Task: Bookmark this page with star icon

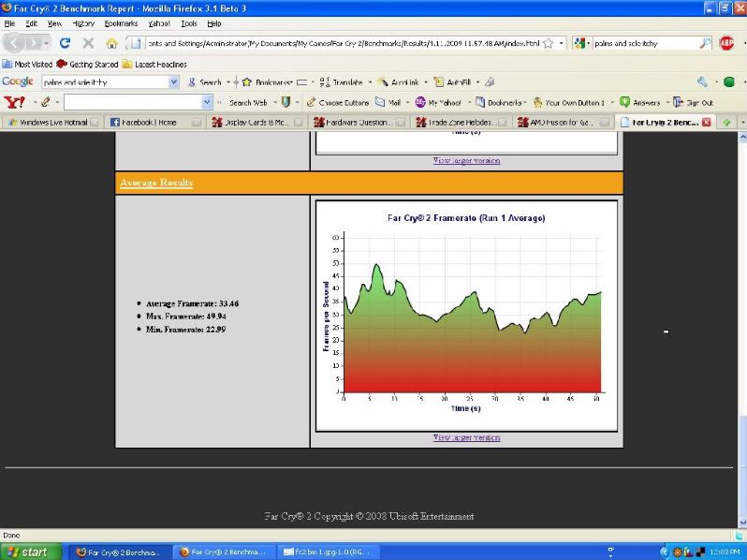Action: pyautogui.click(x=548, y=43)
